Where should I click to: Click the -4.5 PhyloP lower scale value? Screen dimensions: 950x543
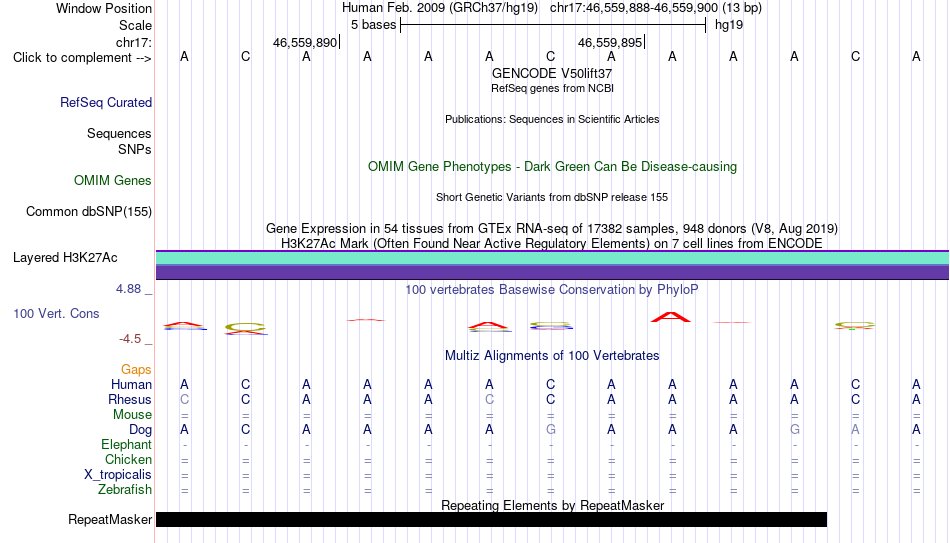[130, 339]
